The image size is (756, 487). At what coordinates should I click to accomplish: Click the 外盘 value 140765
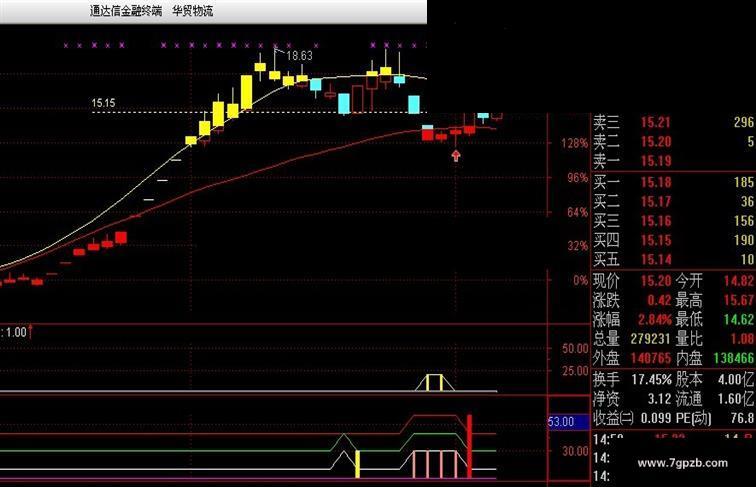(x=650, y=358)
